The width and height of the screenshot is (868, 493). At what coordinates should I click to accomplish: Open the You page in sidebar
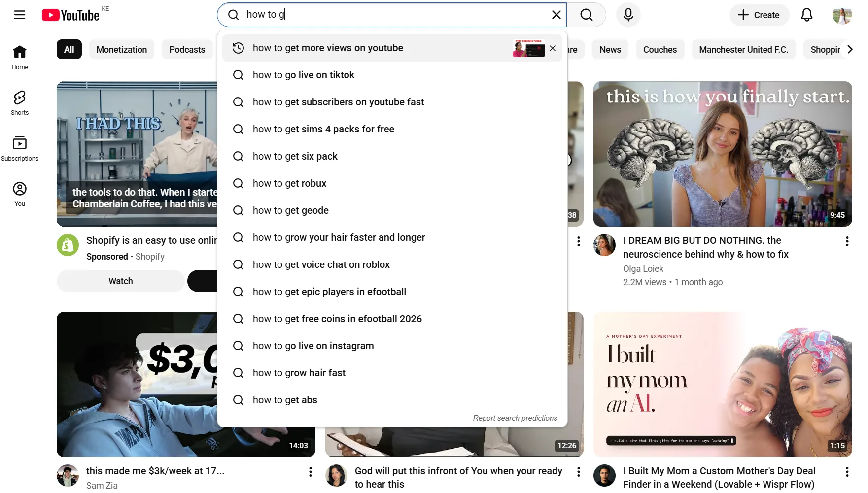[x=20, y=194]
